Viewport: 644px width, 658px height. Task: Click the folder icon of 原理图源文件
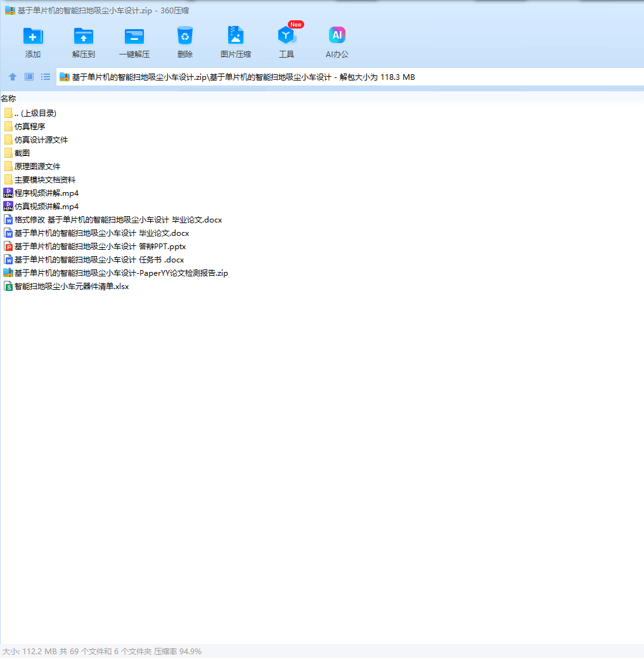pyautogui.click(x=8, y=166)
